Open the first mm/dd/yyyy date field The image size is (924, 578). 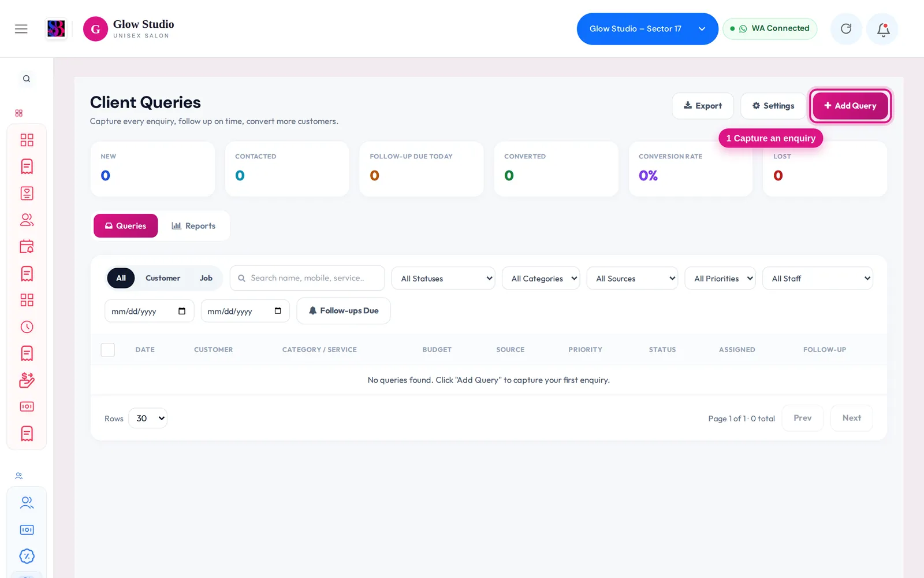(149, 311)
